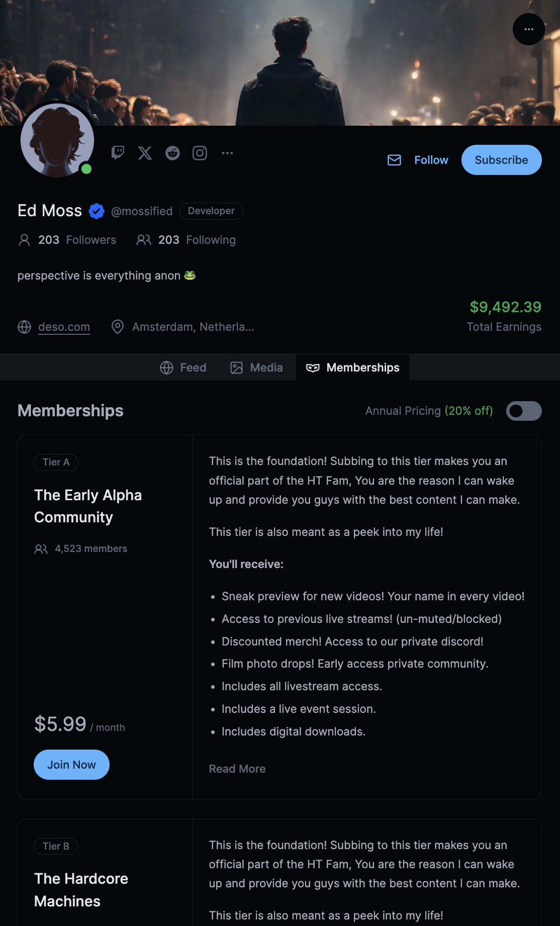The image size is (560, 926).
Task: Join the Early Alpha Community tier
Action: [71, 765]
